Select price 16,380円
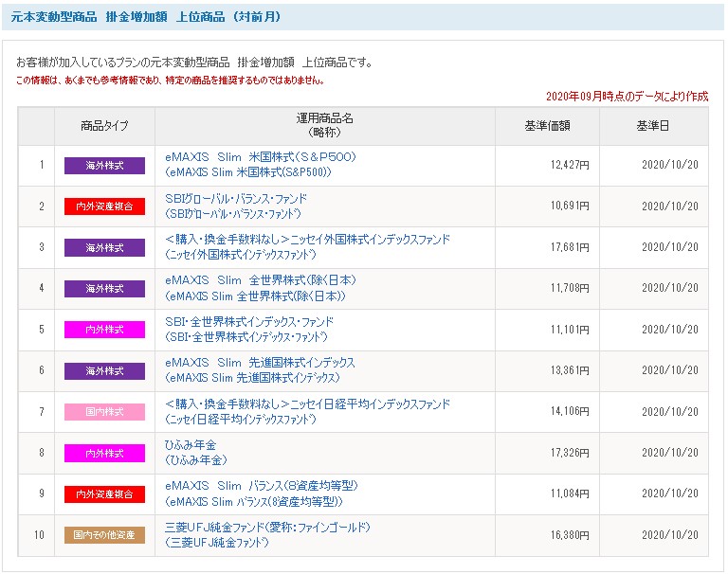This screenshot has height=574, width=728. coord(570,534)
